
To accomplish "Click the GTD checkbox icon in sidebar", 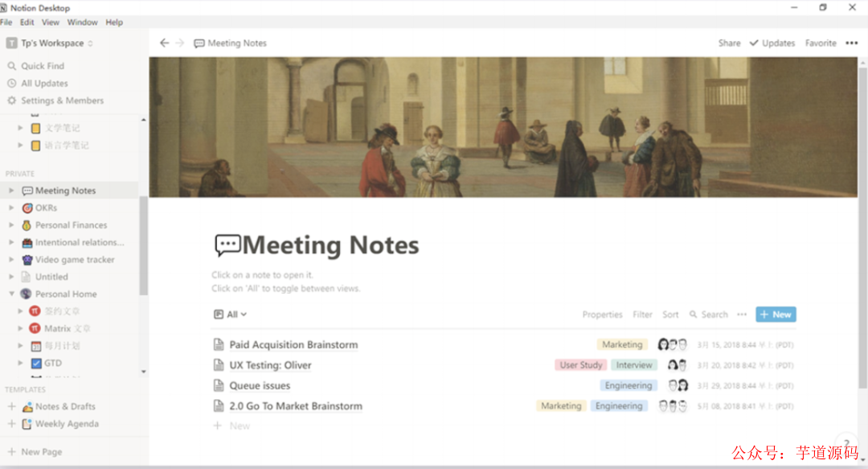I will click(36, 363).
